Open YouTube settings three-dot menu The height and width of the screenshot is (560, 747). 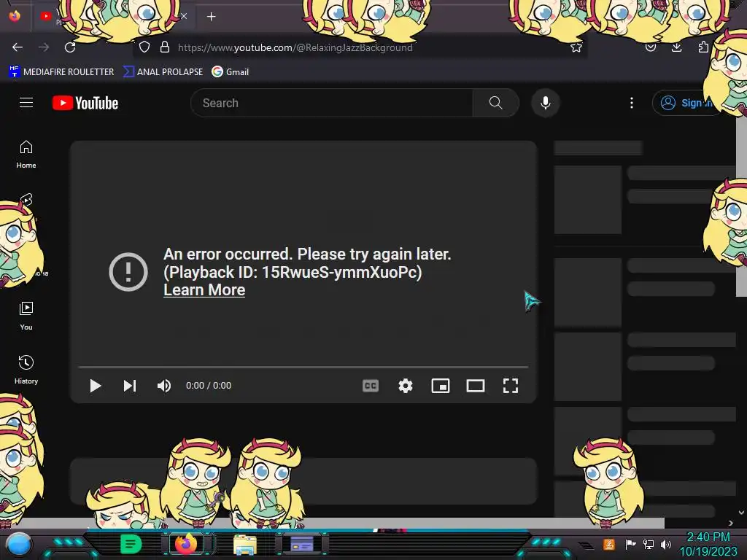(x=632, y=103)
